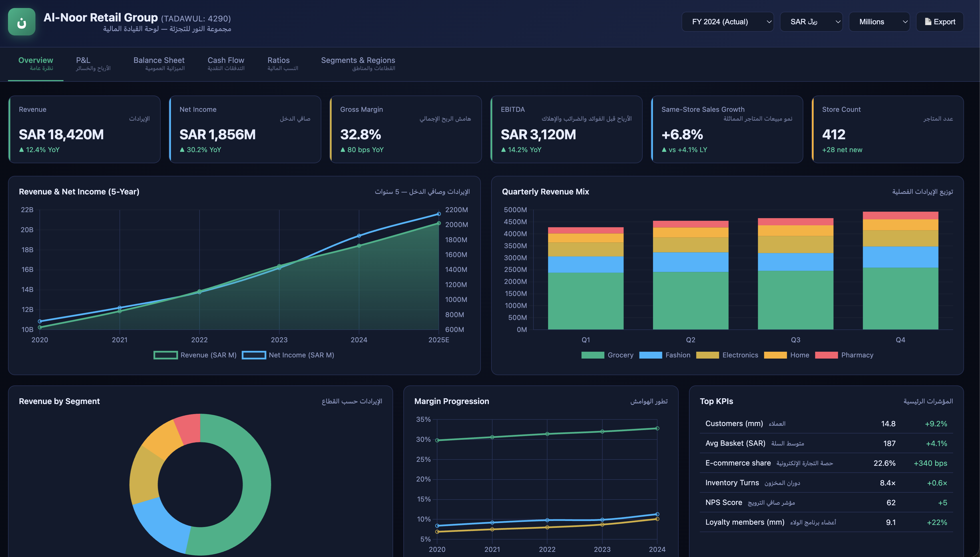Click the Margin Progression title
The image size is (980, 557).
(452, 401)
